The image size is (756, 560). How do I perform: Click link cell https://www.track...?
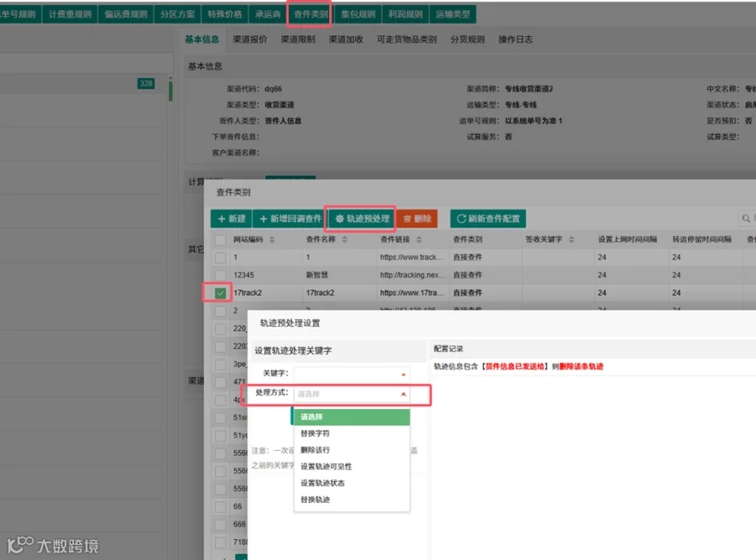tap(412, 258)
